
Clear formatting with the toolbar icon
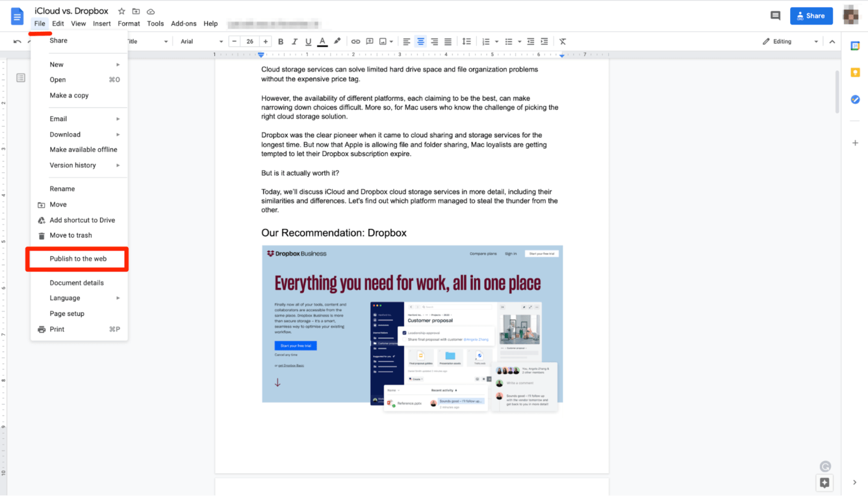click(x=562, y=41)
